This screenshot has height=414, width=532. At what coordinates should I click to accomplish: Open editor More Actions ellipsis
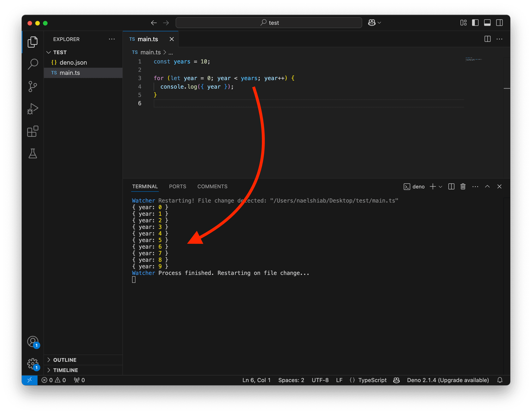499,39
